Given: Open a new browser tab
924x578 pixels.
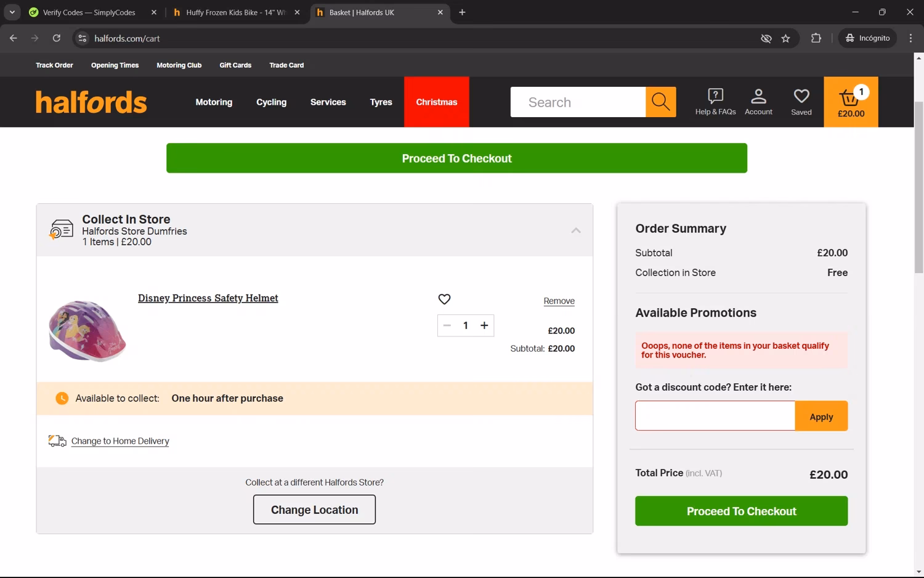Looking at the screenshot, I should point(462,12).
